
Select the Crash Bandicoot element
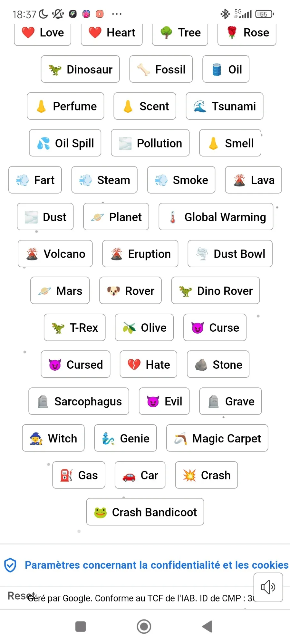(145, 512)
